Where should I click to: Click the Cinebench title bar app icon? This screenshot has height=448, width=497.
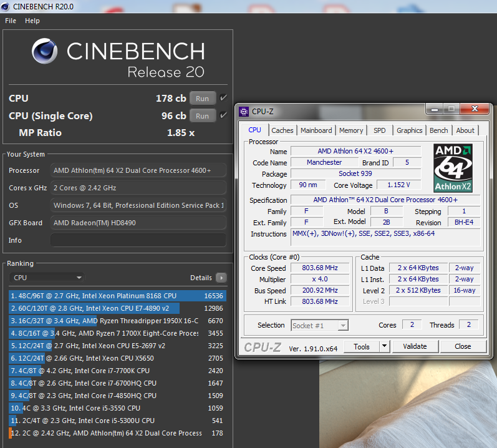6,6
